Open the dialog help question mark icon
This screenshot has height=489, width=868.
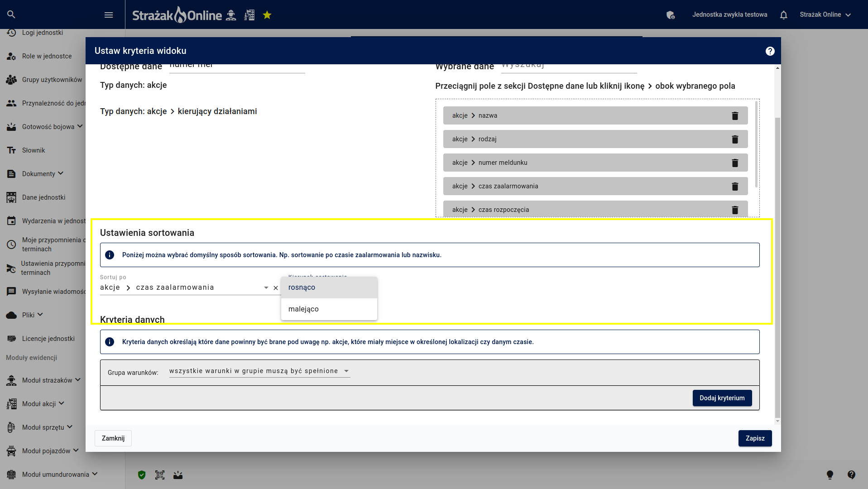pyautogui.click(x=770, y=51)
